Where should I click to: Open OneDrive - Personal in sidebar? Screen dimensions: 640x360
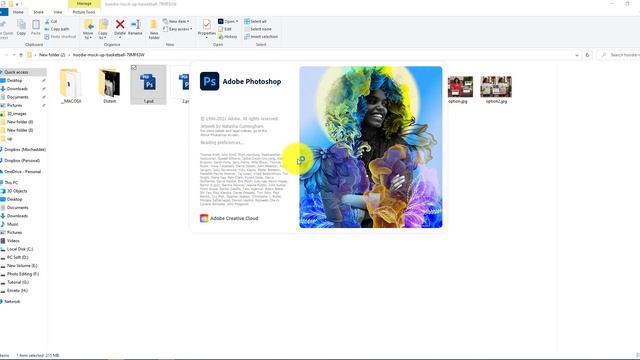[21, 172]
